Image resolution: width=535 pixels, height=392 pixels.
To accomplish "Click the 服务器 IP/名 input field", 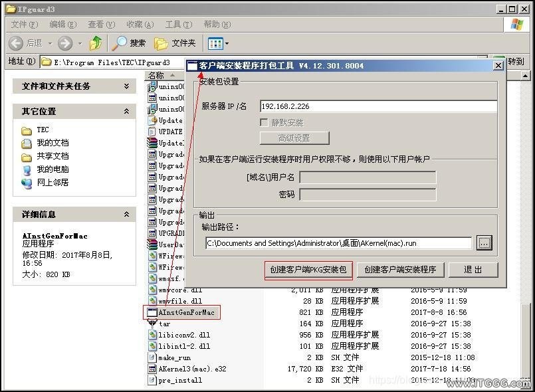I will click(378, 106).
